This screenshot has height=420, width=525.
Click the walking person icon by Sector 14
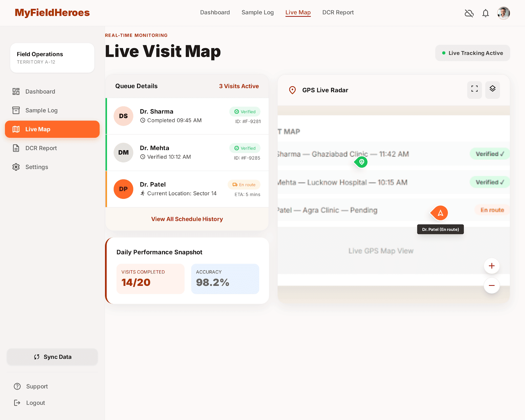click(x=143, y=193)
